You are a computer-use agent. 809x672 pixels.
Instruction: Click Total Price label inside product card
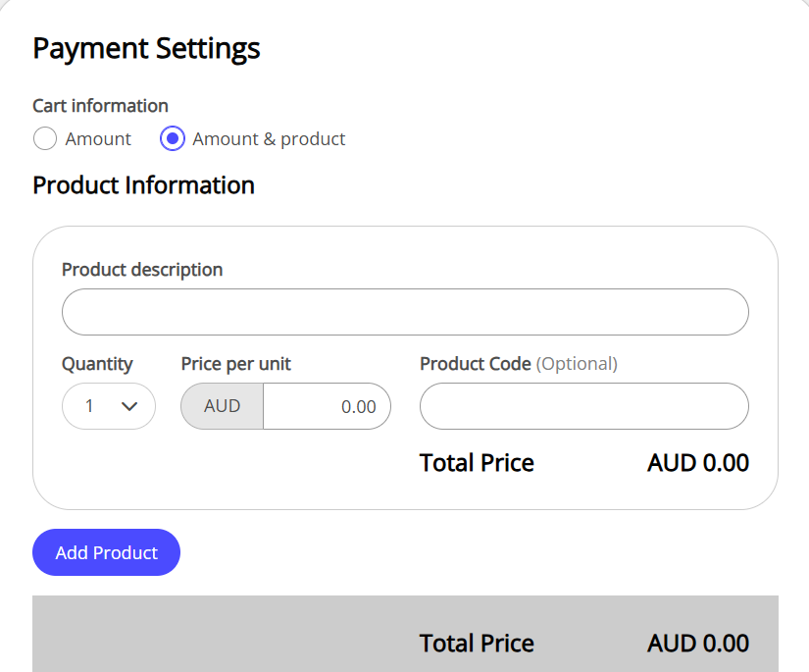pyautogui.click(x=477, y=463)
